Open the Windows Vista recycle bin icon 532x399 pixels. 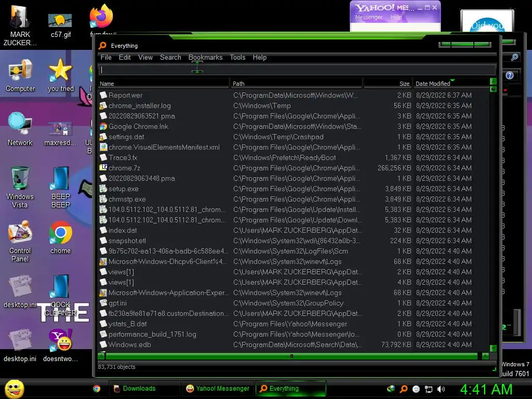point(20,187)
